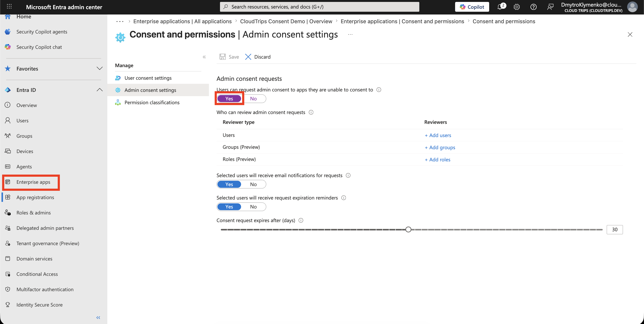The height and width of the screenshot is (324, 644).
Task: Click the Copilot button in the header
Action: click(472, 7)
